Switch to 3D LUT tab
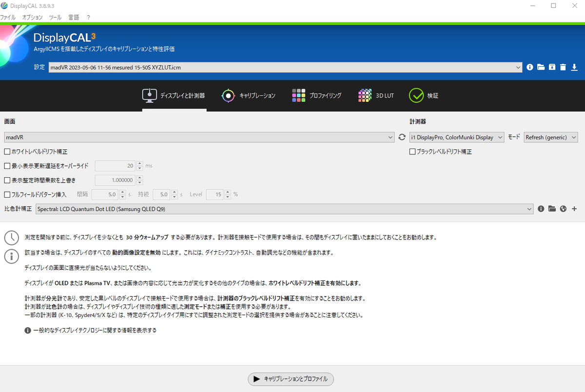 pos(375,95)
